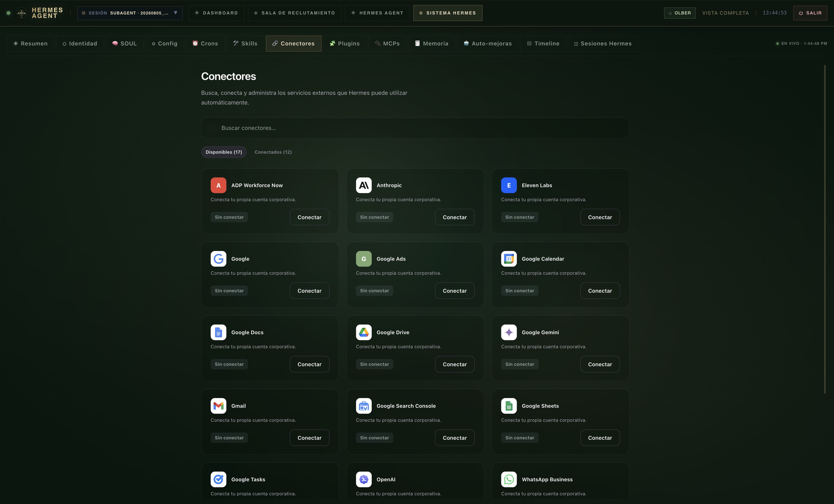Click the Google Docs icon

[218, 332]
